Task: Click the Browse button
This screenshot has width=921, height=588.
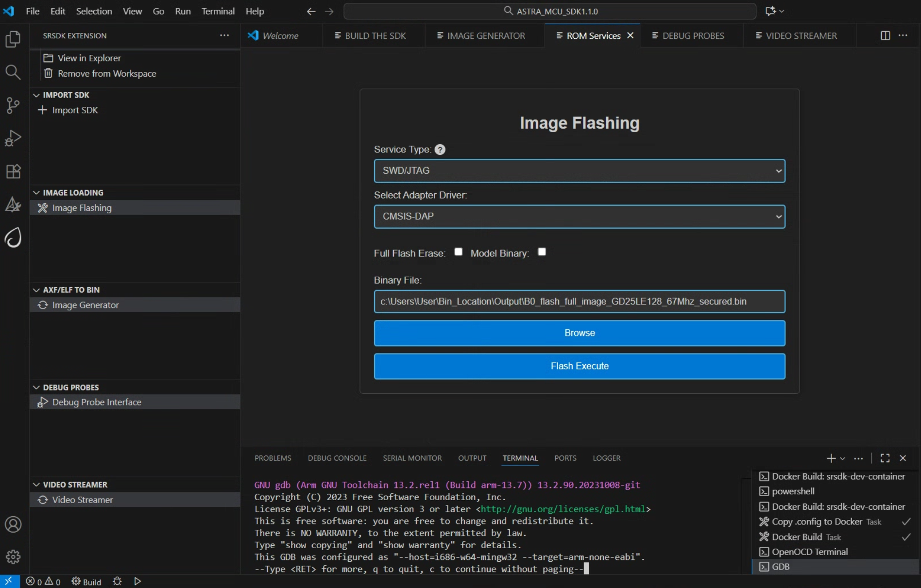Action: click(x=579, y=333)
